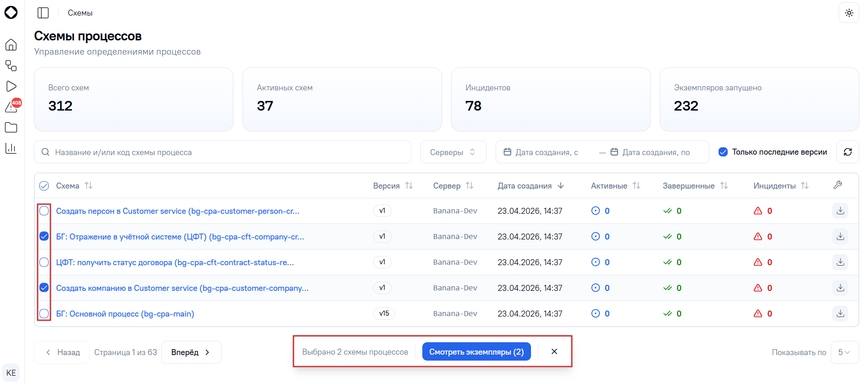
Task: Refresh the schemes list
Action: [848, 152]
